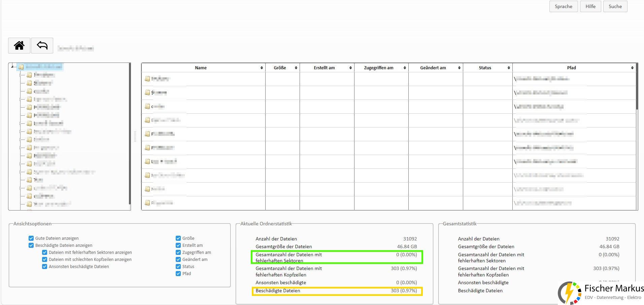Sort by 'Geändert am' column header
Viewport: 644px width, 305px height.
pyautogui.click(x=433, y=68)
